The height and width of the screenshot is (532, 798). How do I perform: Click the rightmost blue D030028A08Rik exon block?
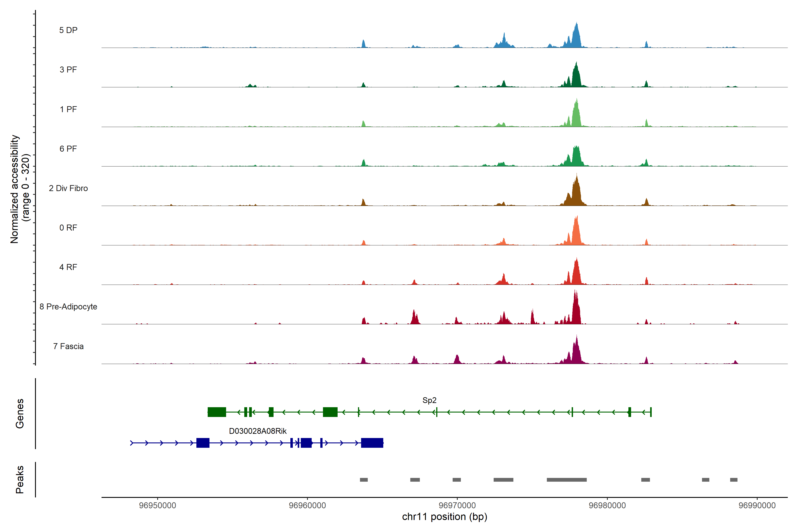372,443
